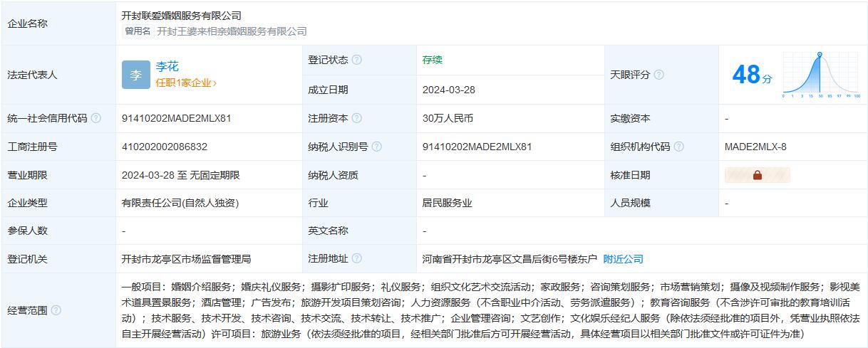The height and width of the screenshot is (348, 868).
Task: Click the 李 avatar thumbnail
Action: point(135,75)
